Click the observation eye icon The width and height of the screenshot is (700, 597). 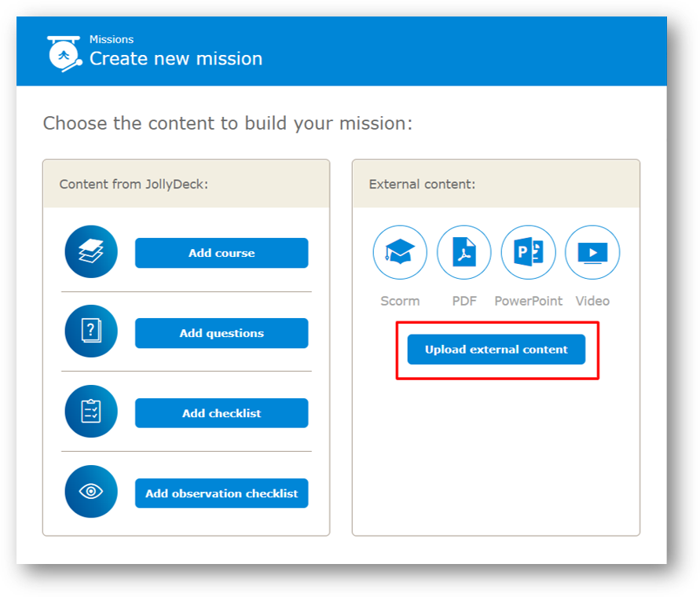pos(90,491)
